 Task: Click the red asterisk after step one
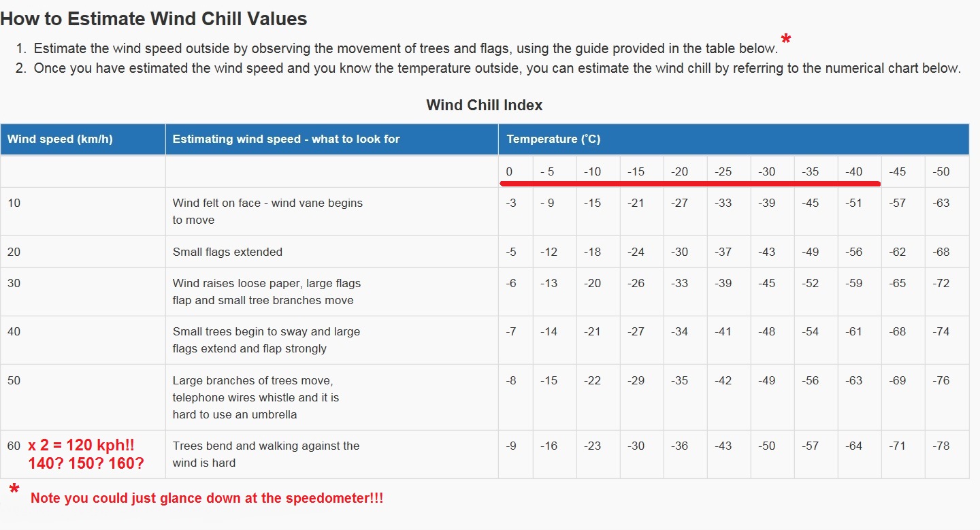pos(786,42)
